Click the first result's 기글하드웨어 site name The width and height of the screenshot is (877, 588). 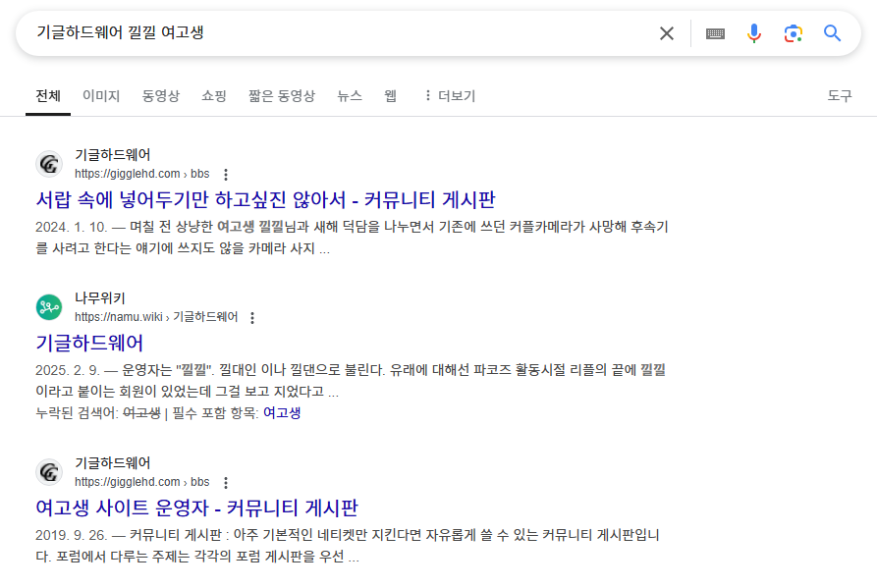click(x=112, y=155)
